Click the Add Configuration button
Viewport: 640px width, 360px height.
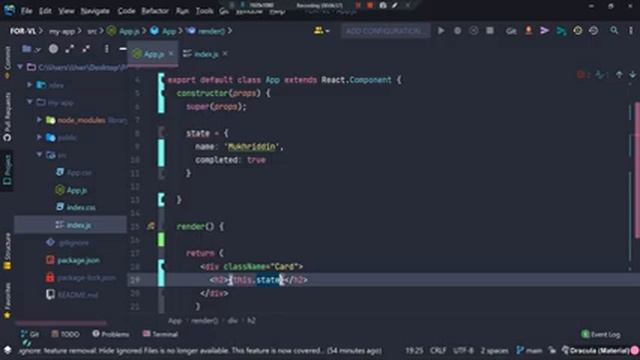pyautogui.click(x=385, y=31)
